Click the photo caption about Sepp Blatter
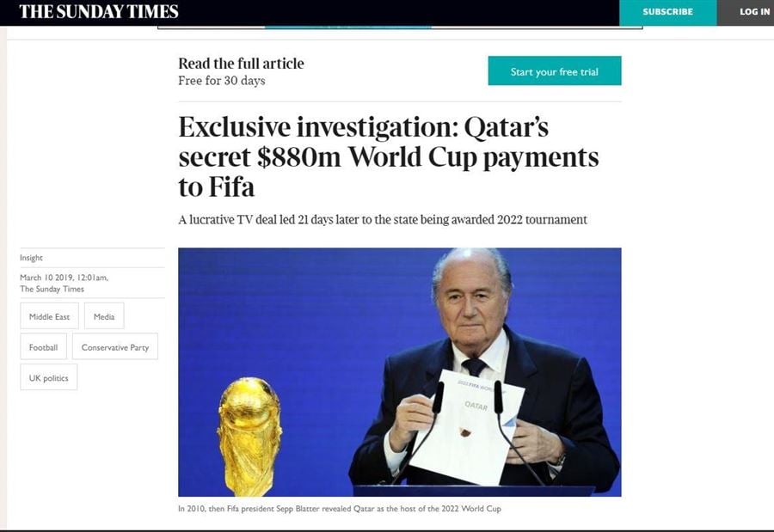 pyautogui.click(x=340, y=508)
